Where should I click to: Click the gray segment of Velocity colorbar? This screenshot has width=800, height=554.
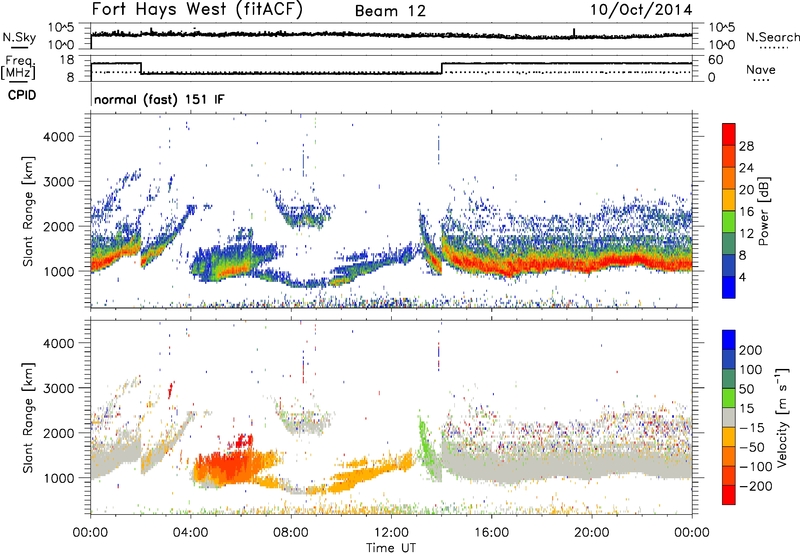click(729, 417)
